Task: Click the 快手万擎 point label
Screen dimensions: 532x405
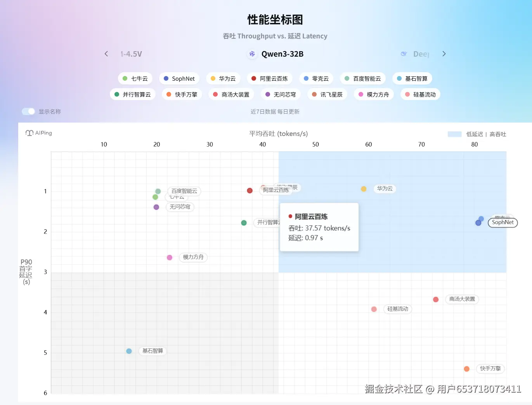Action: pyautogui.click(x=490, y=369)
